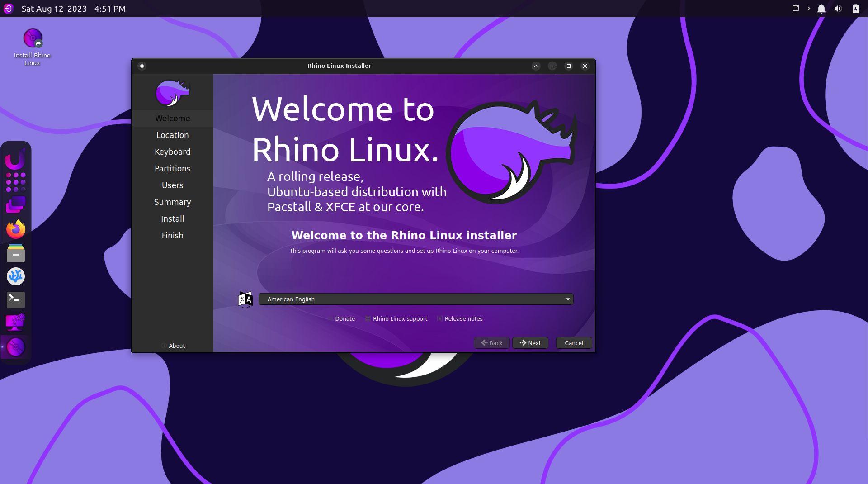Click the purple icon left of the date
868x484 pixels.
[8, 9]
